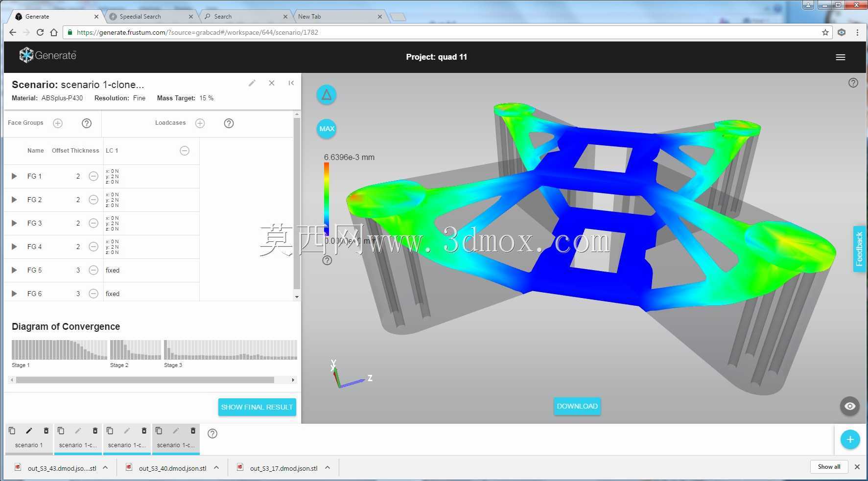Open Face Groups help
This screenshot has width=868, height=481.
pyautogui.click(x=87, y=123)
